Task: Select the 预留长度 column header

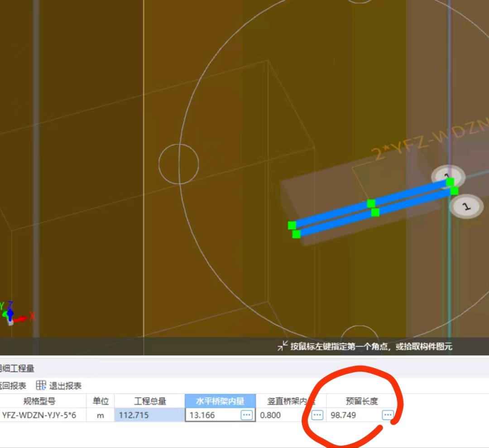Action: point(362,401)
